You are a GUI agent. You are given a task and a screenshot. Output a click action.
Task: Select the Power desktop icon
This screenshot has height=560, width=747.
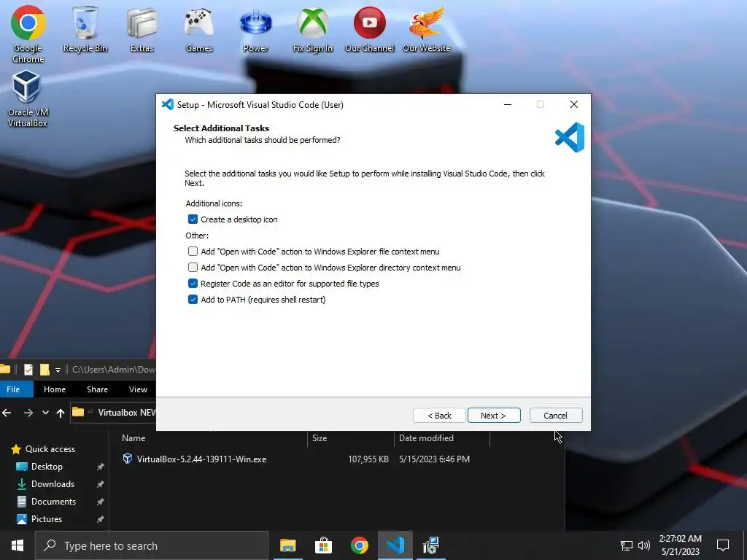click(255, 29)
